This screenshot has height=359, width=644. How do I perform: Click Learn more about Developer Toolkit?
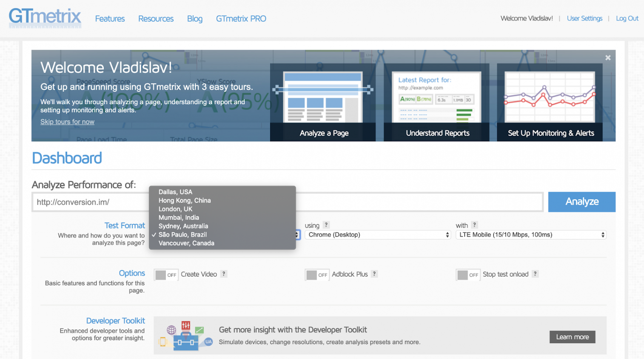(x=572, y=337)
